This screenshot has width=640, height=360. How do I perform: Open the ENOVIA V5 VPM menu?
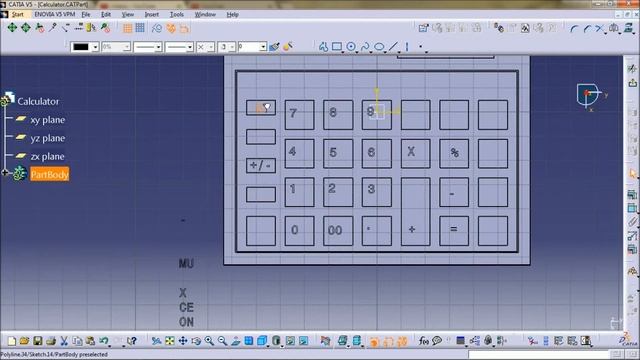pyautogui.click(x=54, y=14)
